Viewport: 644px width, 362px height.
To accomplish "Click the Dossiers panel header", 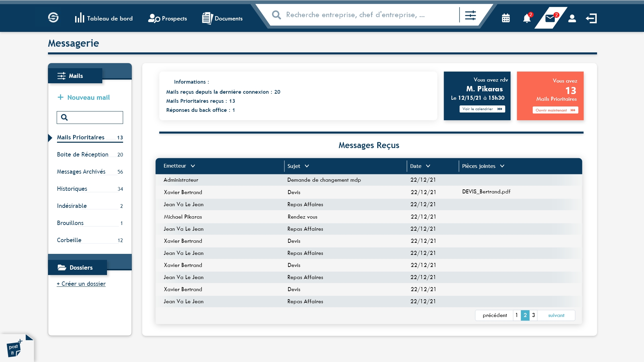I will (x=77, y=268).
